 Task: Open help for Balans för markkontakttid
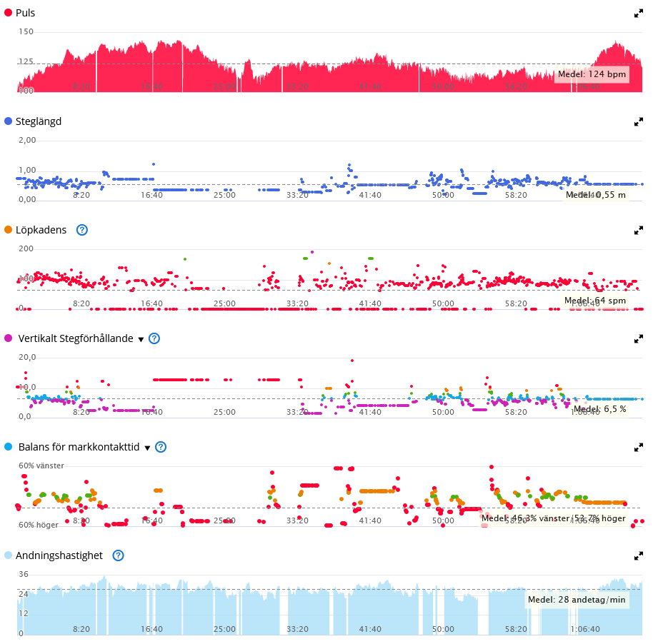161,447
